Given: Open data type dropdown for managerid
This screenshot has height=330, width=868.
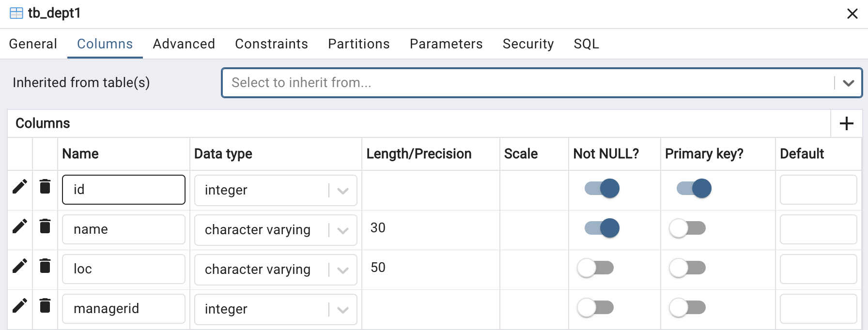Looking at the screenshot, I should coord(343,310).
